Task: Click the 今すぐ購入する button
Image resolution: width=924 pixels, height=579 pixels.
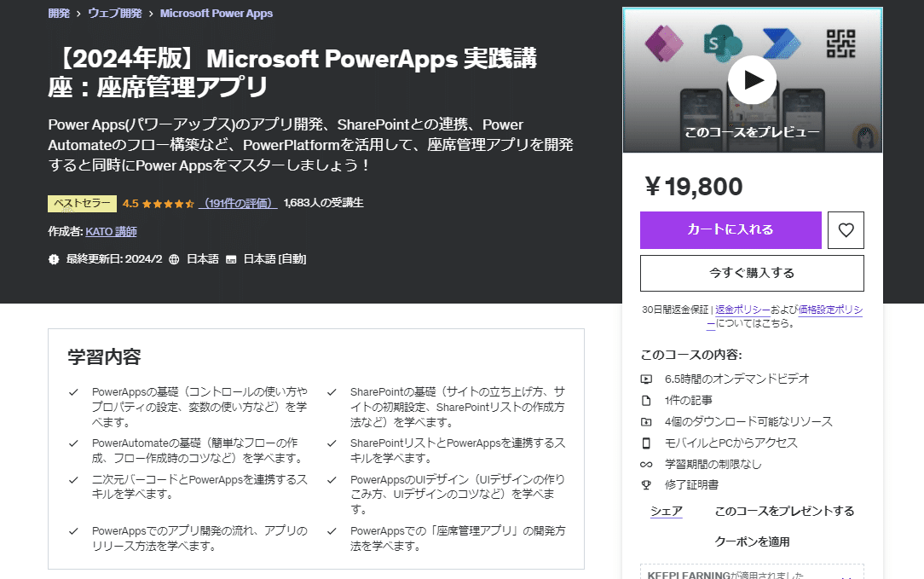Action: [752, 273]
